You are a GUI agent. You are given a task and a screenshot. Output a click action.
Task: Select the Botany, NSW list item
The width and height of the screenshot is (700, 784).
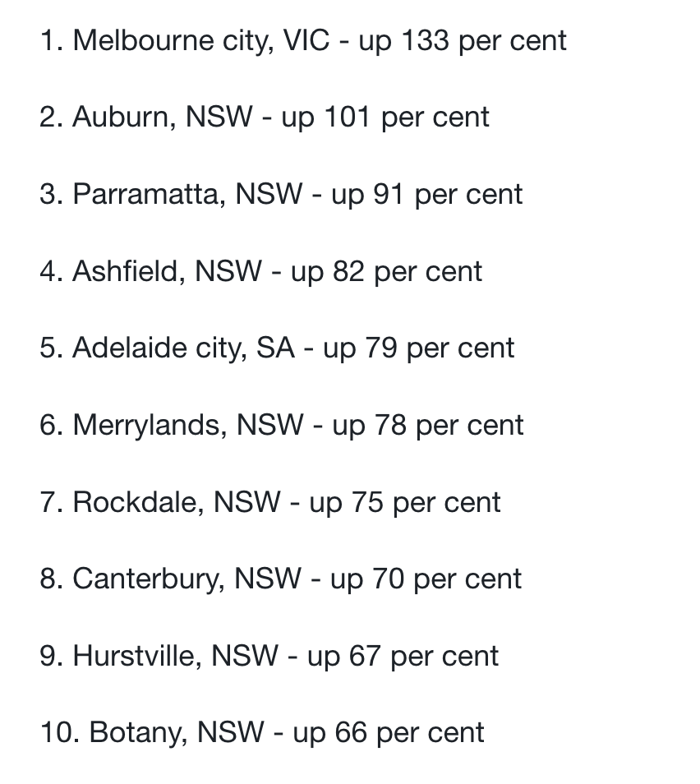tap(262, 733)
